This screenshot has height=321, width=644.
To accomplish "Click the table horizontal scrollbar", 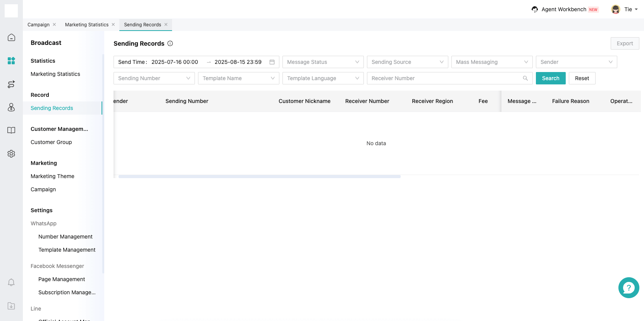I will (260, 177).
